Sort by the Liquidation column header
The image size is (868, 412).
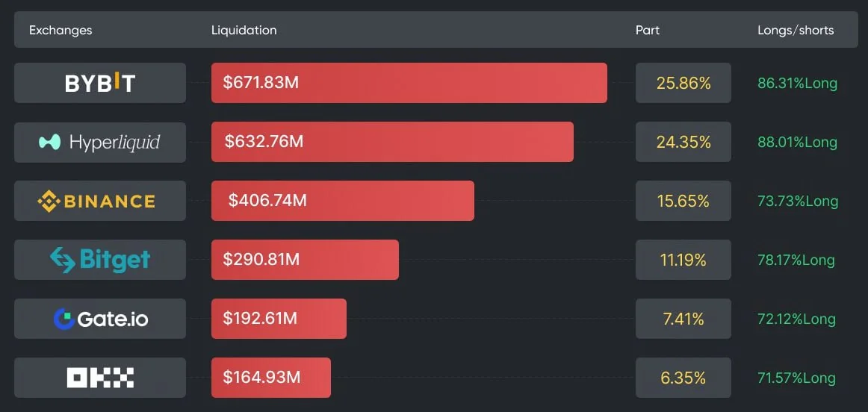pos(244,31)
